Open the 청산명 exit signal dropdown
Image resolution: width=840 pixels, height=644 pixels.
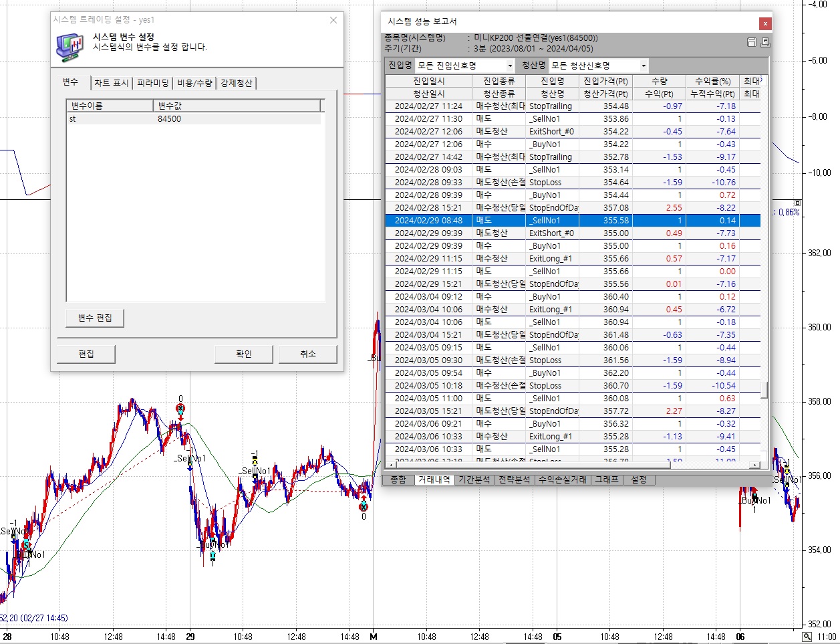point(644,66)
